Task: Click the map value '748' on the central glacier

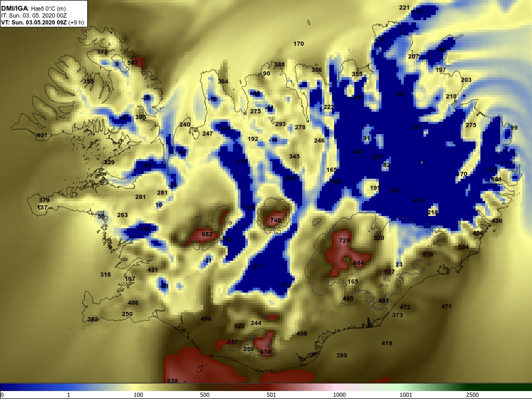Action: pyautogui.click(x=276, y=220)
